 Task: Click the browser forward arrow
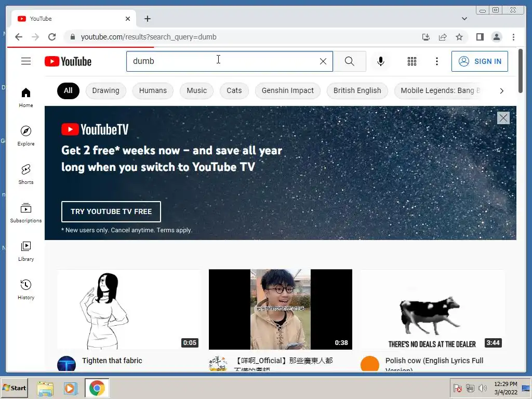click(35, 37)
